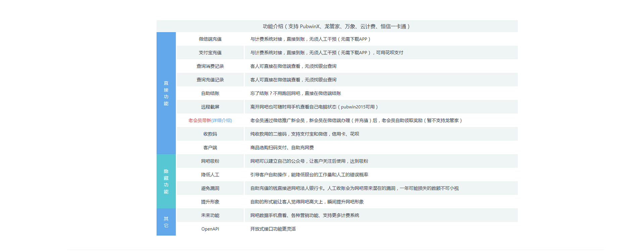Screen dimensions: 644x252
Task: Select the 客户端 cell
Action: 210,148
